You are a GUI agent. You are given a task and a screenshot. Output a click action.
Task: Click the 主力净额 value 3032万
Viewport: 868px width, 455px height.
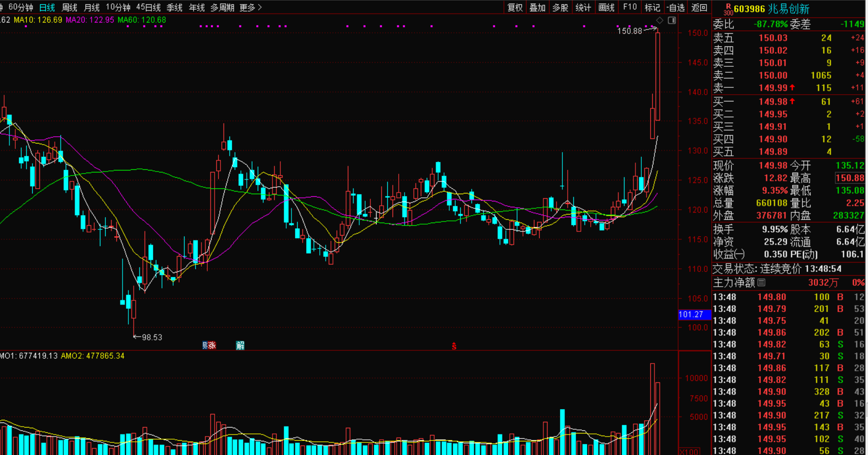pos(823,282)
